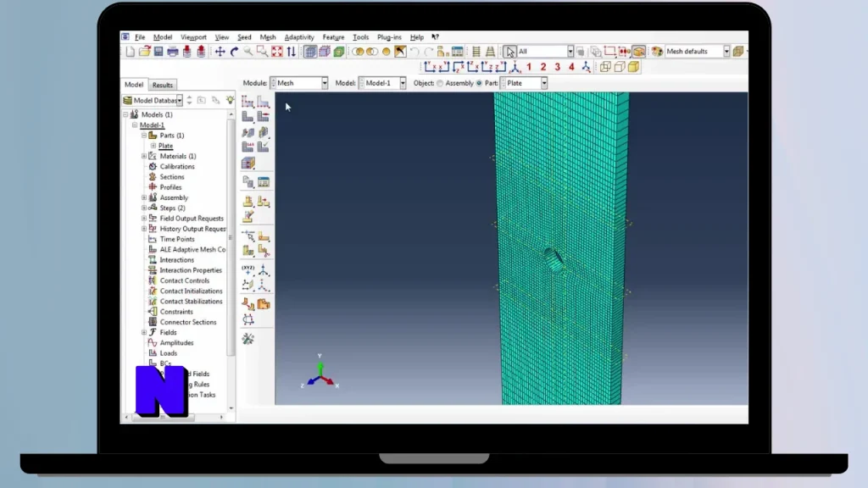Select Time Points in the model tree
868x488 pixels.
pos(177,240)
